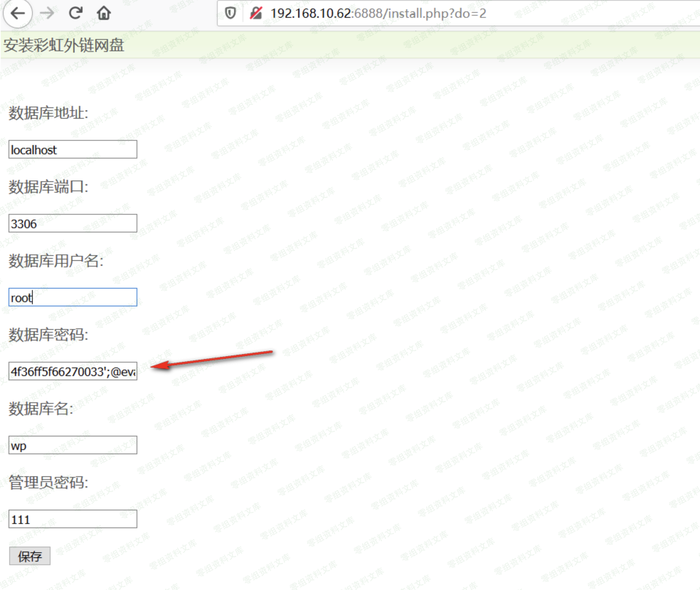Reload the current page

pyautogui.click(x=75, y=14)
